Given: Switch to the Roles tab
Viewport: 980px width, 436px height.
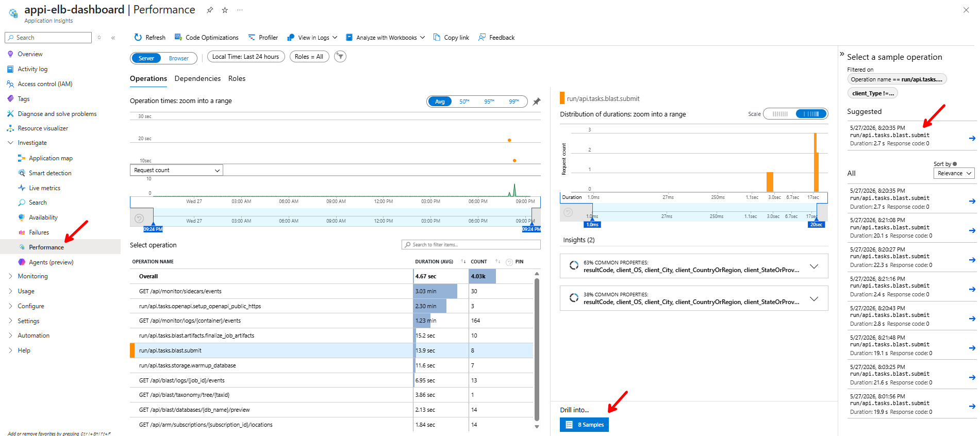Looking at the screenshot, I should point(237,79).
